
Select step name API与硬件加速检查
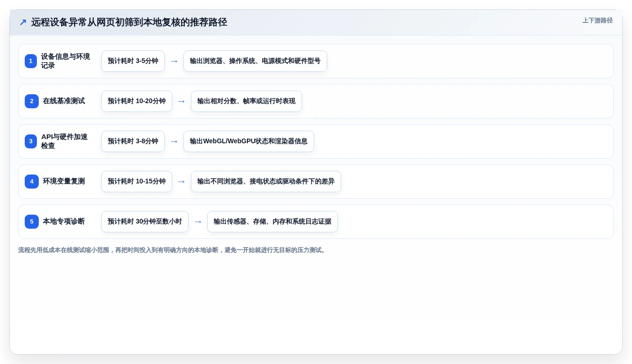pos(65,141)
